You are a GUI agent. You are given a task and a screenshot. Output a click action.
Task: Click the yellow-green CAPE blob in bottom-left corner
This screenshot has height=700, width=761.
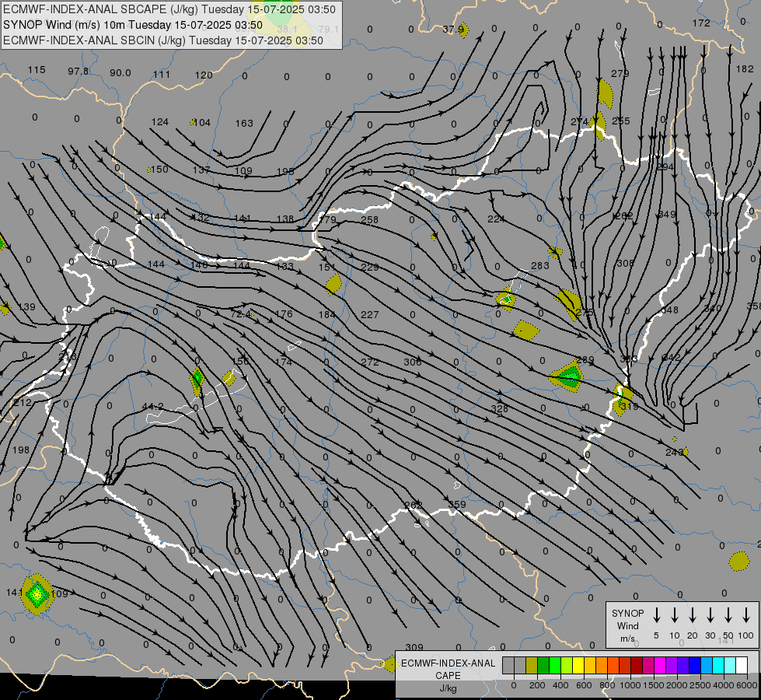click(37, 594)
